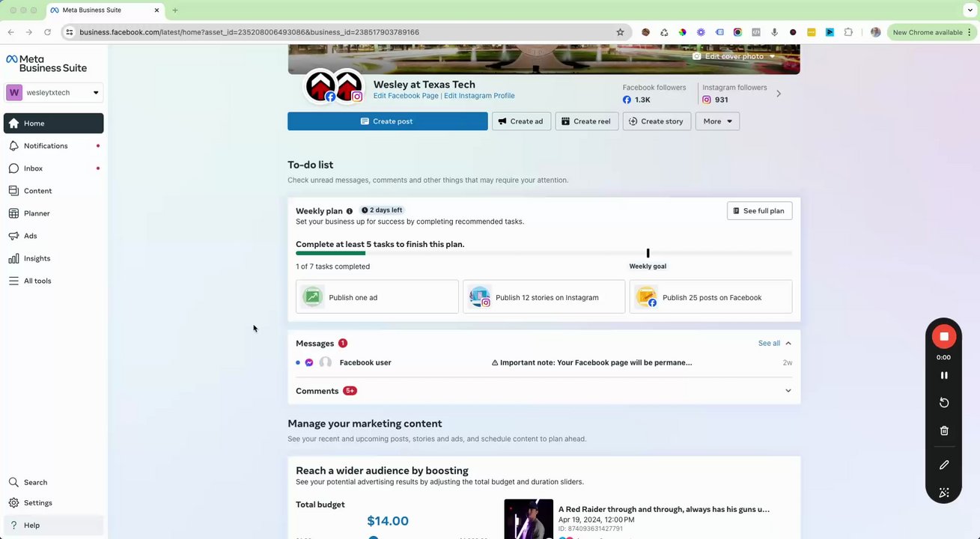Open the Red Raider post title
Image resolution: width=980 pixels, height=539 pixels.
click(x=664, y=509)
